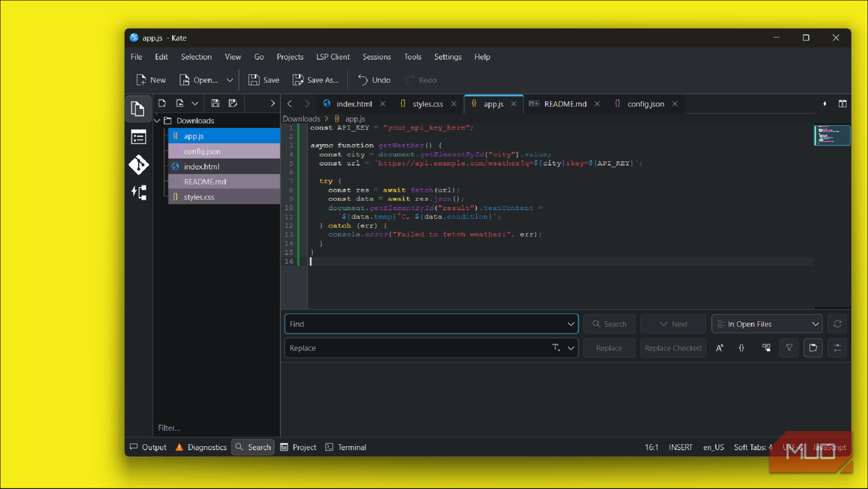868x489 pixels.
Task: Open the Documents sidebar panel
Action: [x=138, y=109]
